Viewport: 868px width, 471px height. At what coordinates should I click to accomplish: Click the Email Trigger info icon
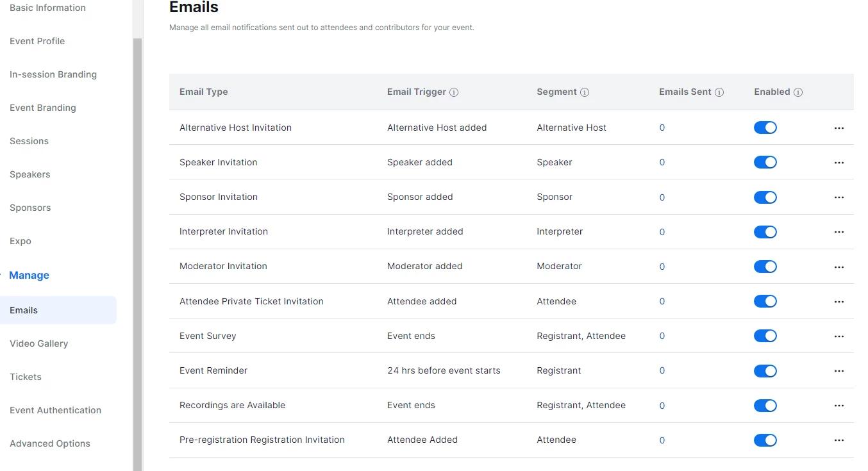[454, 92]
